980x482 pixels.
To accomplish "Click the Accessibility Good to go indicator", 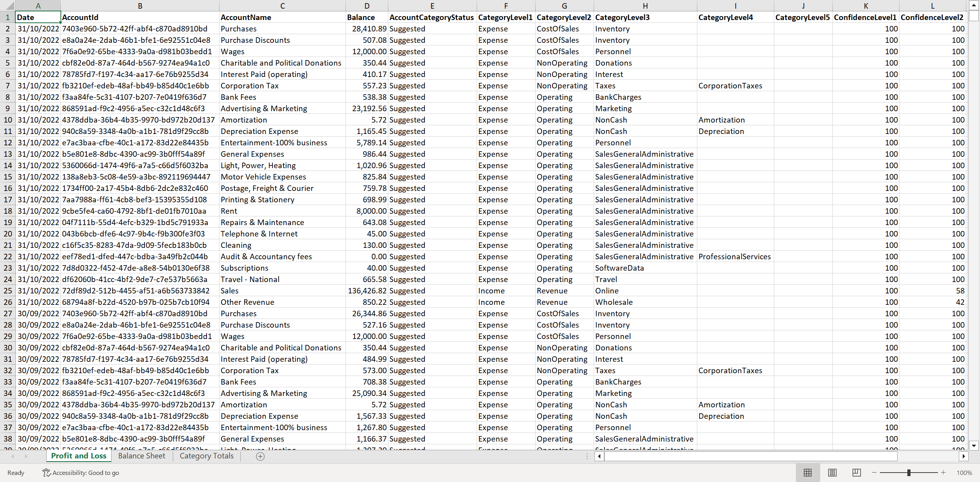I will click(x=81, y=473).
